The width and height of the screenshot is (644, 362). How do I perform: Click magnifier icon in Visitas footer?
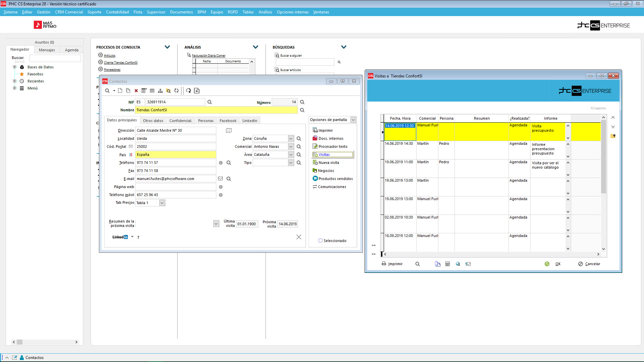click(x=418, y=264)
